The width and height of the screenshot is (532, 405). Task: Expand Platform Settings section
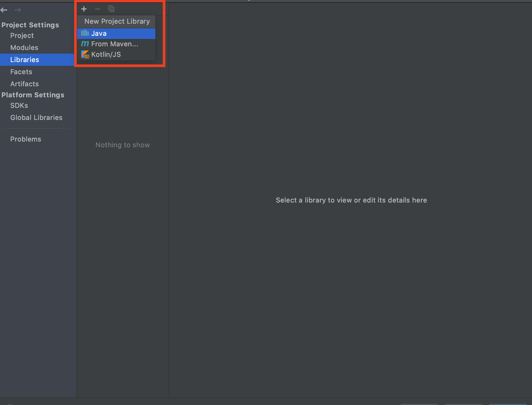click(x=33, y=94)
